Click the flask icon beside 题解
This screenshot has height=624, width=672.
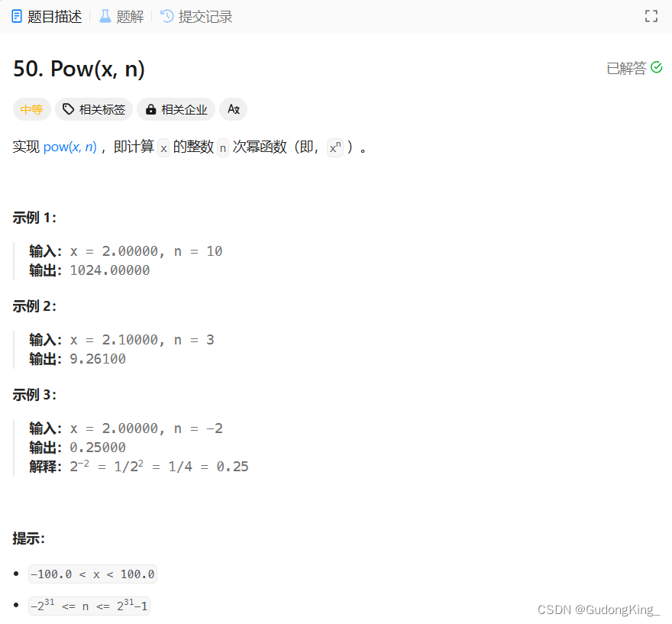105,16
